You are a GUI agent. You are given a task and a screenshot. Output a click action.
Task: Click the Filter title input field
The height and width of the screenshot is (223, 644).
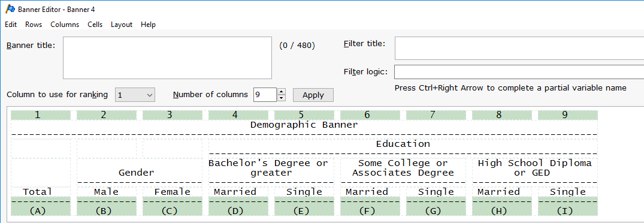pyautogui.click(x=519, y=49)
